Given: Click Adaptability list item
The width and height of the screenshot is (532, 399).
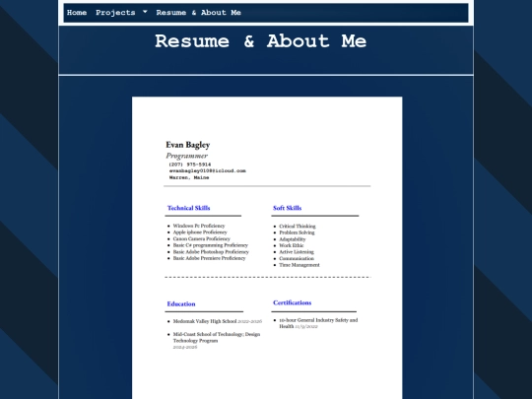Looking at the screenshot, I should (x=293, y=239).
